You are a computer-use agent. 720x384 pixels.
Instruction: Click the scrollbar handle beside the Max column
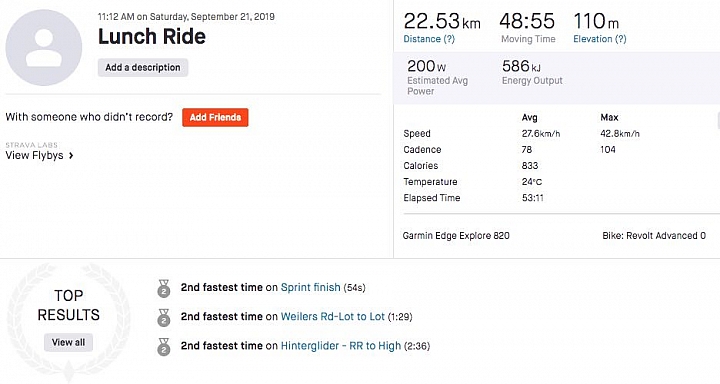point(718,120)
